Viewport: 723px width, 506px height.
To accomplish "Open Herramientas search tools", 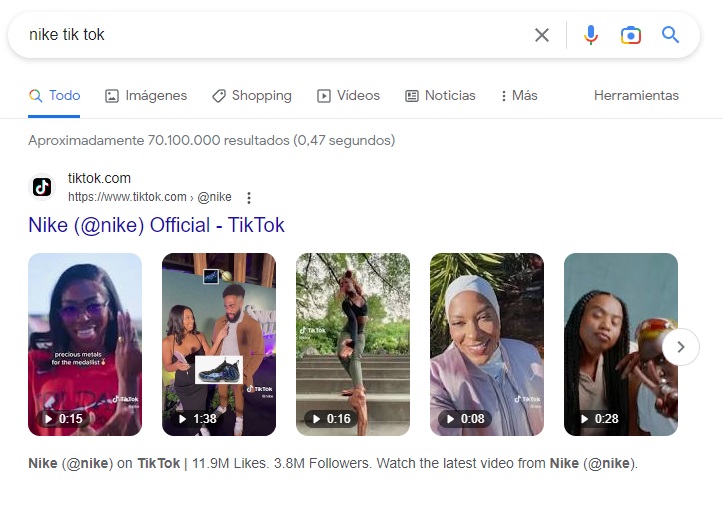I will (x=636, y=96).
